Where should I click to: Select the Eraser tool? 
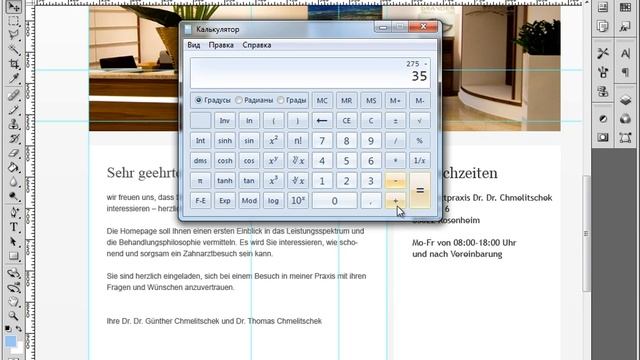click(13, 153)
